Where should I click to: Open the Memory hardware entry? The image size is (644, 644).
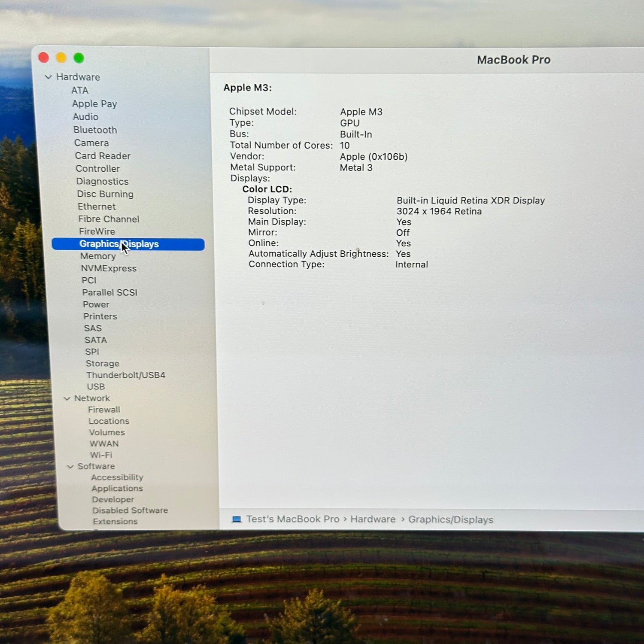[98, 256]
